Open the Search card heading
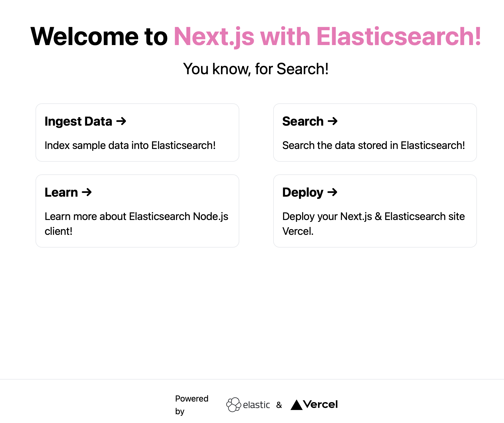This screenshot has height=423, width=504. (303, 121)
